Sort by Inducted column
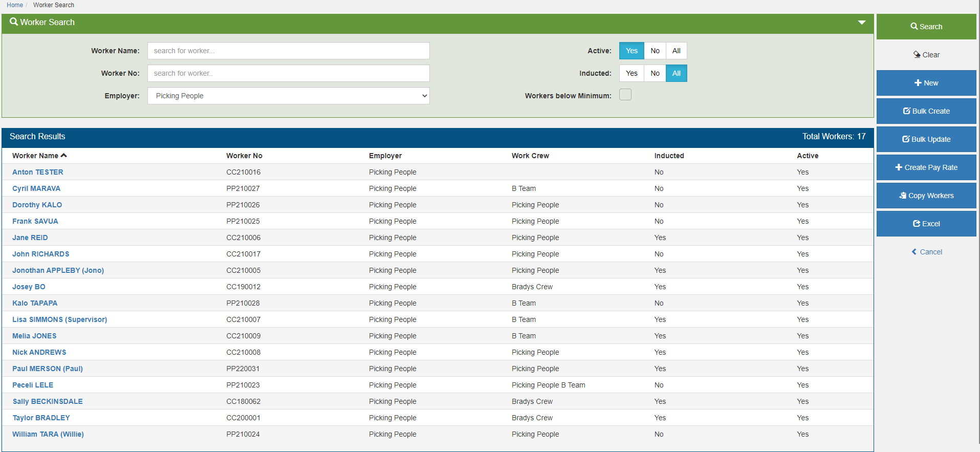 point(669,156)
